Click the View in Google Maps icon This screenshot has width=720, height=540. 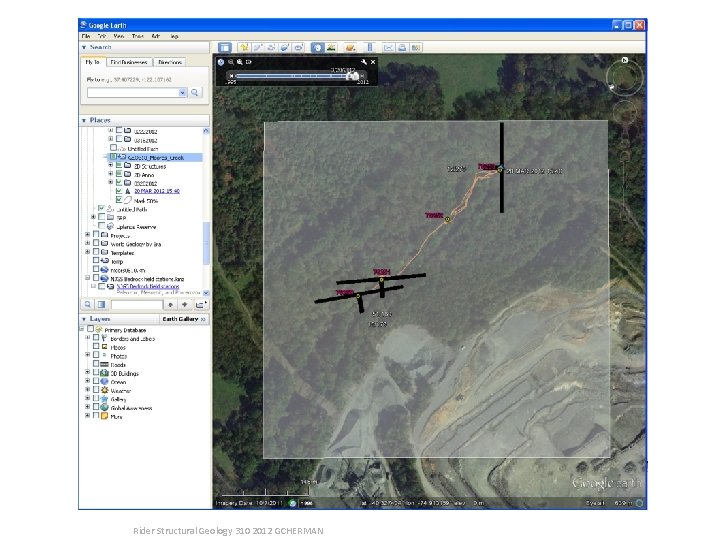click(x=416, y=48)
